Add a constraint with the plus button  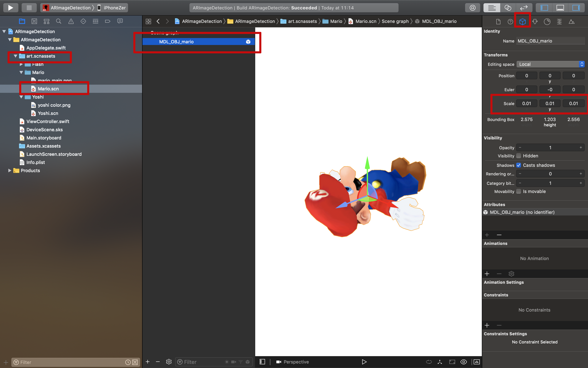pyautogui.click(x=487, y=325)
